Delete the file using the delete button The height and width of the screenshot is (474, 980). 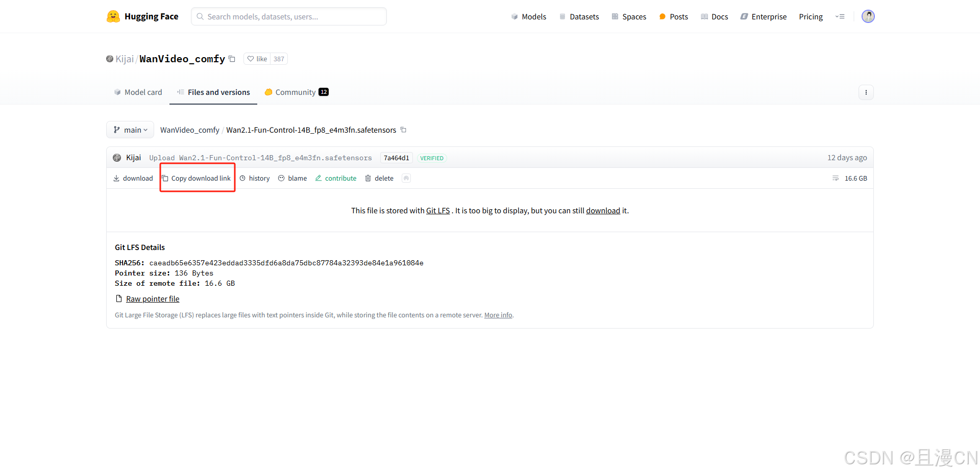(379, 178)
